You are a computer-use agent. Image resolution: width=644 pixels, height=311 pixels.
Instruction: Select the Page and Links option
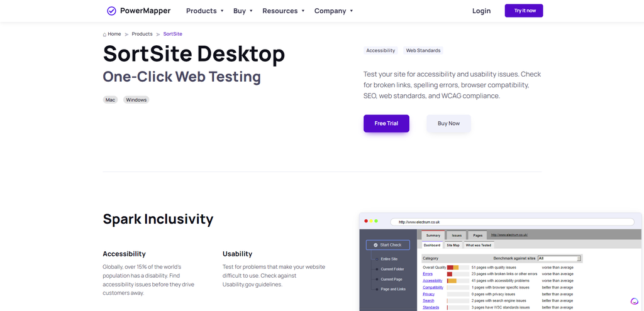[x=377, y=289]
